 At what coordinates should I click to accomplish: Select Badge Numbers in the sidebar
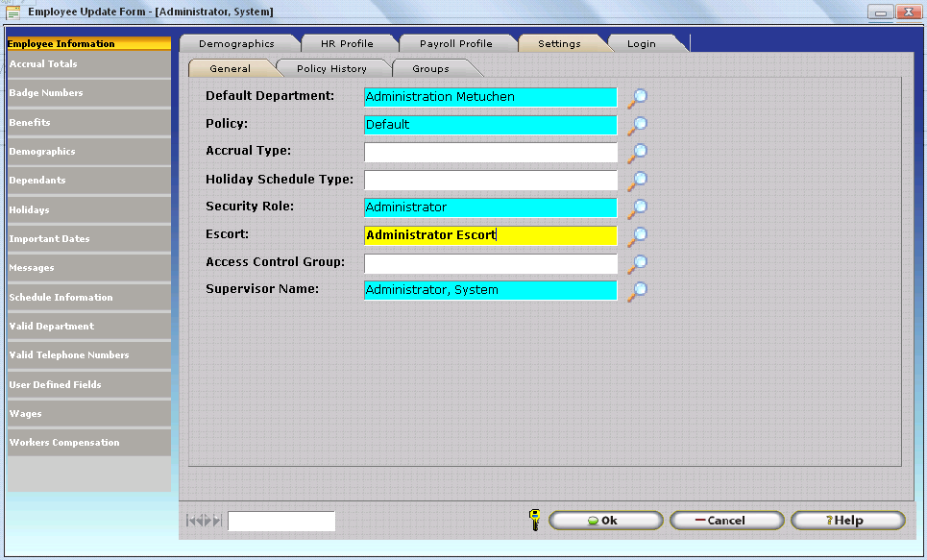coord(88,93)
